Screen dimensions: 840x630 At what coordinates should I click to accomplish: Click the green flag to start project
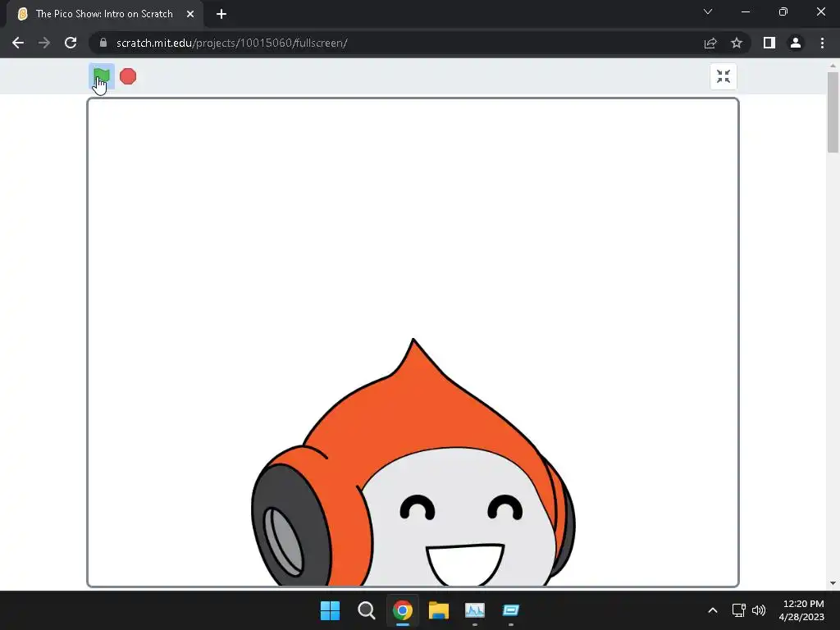[x=101, y=76]
